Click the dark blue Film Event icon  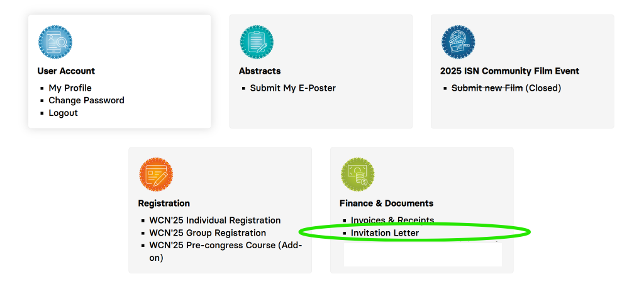click(458, 42)
